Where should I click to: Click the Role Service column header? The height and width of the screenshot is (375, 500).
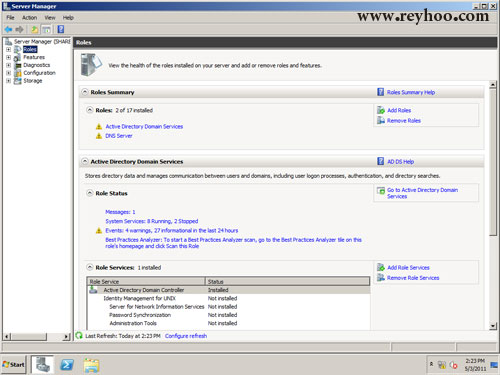coord(146,282)
